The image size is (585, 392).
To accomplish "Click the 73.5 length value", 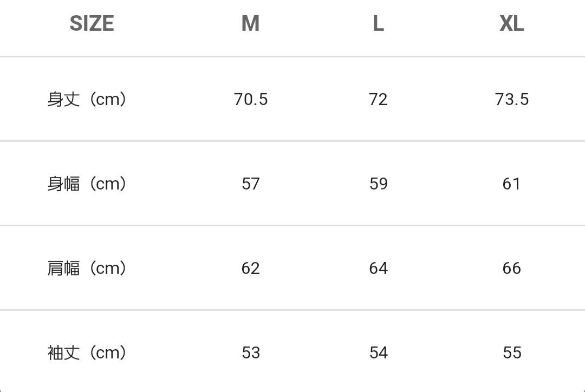I will pos(512,100).
